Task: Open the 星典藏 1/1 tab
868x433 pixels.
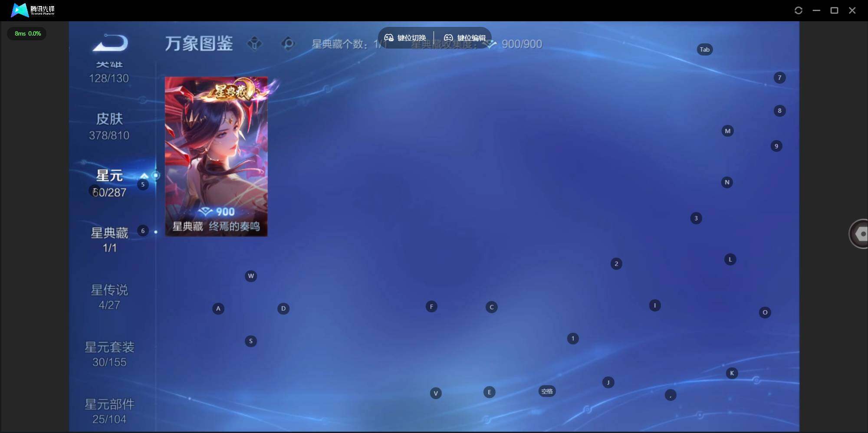Action: coord(109,239)
